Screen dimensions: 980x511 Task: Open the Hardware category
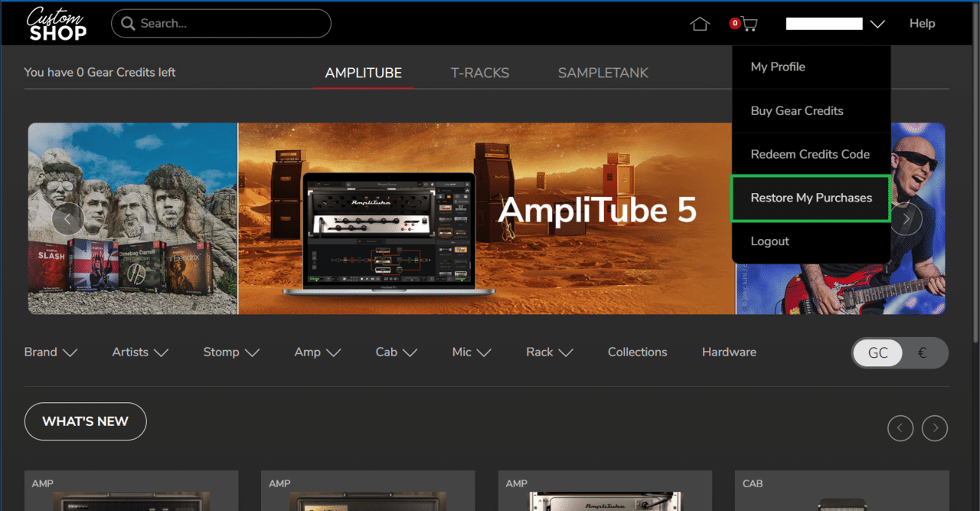tap(729, 352)
